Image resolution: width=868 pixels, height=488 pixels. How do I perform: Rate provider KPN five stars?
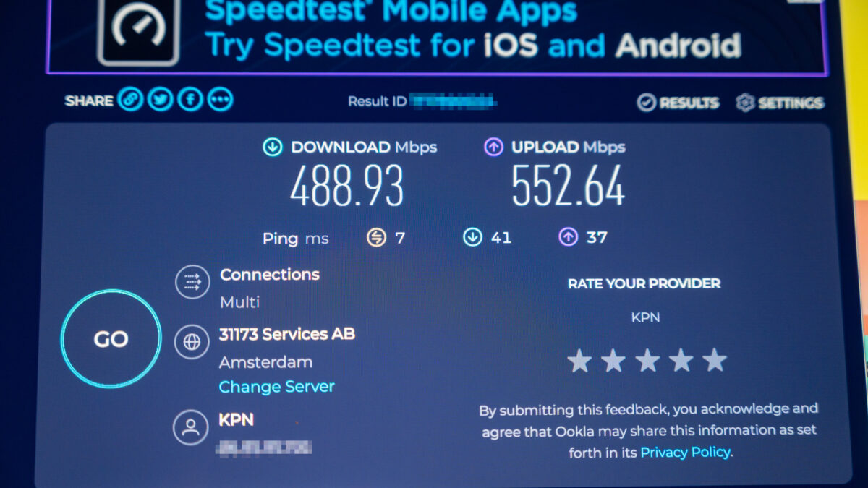(715, 360)
